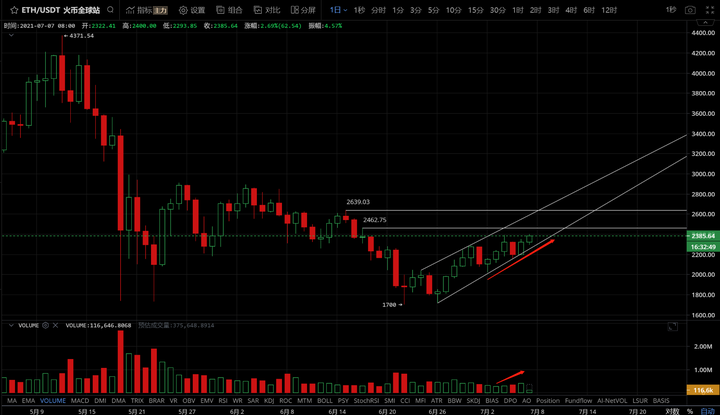Click the ETH/USDT 火币全球站 pair title
Image resolution: width=720 pixels, height=415 pixels.
point(60,10)
